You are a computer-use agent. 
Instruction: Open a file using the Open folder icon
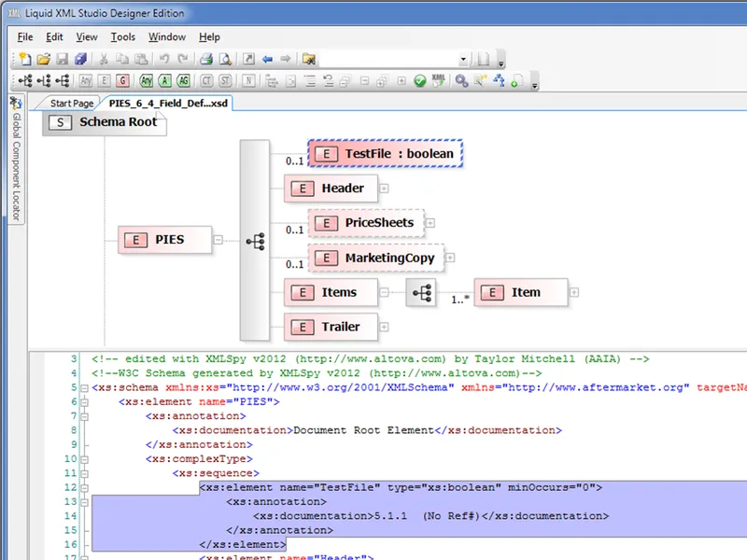43,58
